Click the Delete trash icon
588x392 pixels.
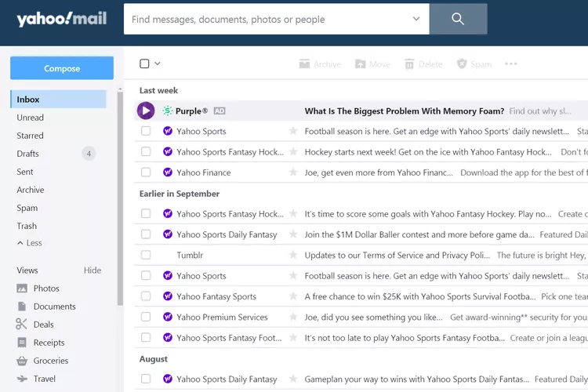tap(409, 64)
